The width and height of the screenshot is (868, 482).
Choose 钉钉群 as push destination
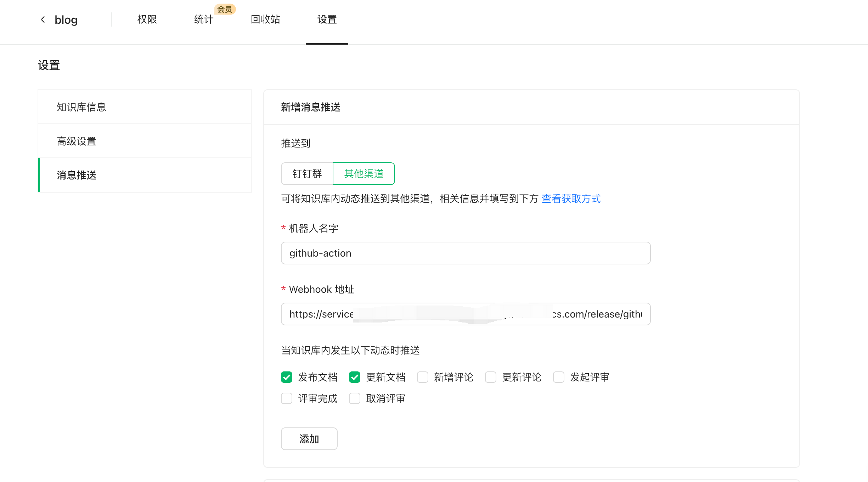307,174
